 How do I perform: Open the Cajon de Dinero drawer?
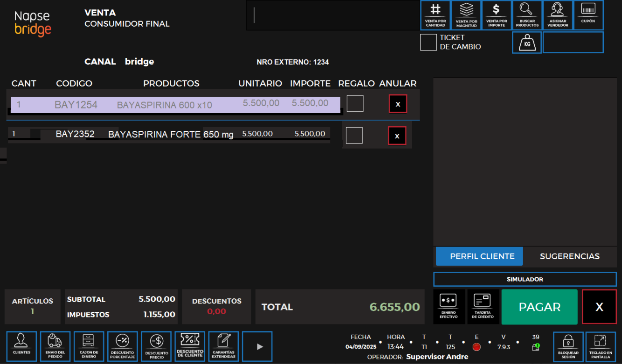click(89, 346)
